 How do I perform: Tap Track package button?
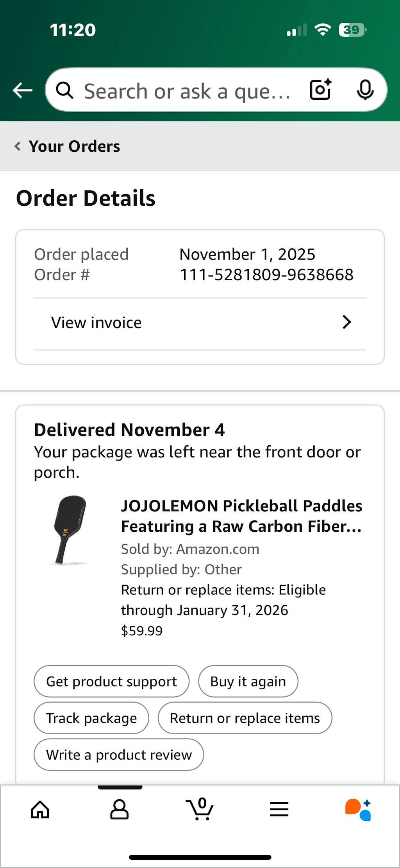[x=91, y=718]
